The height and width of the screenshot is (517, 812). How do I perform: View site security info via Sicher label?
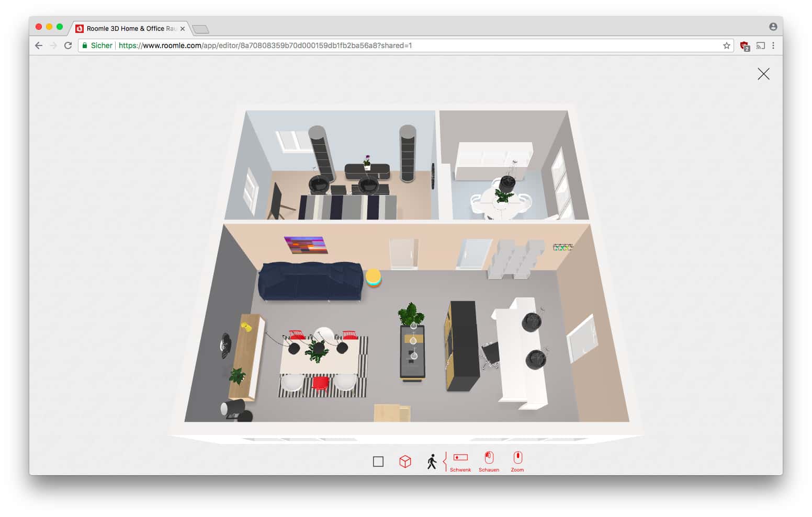[97, 45]
